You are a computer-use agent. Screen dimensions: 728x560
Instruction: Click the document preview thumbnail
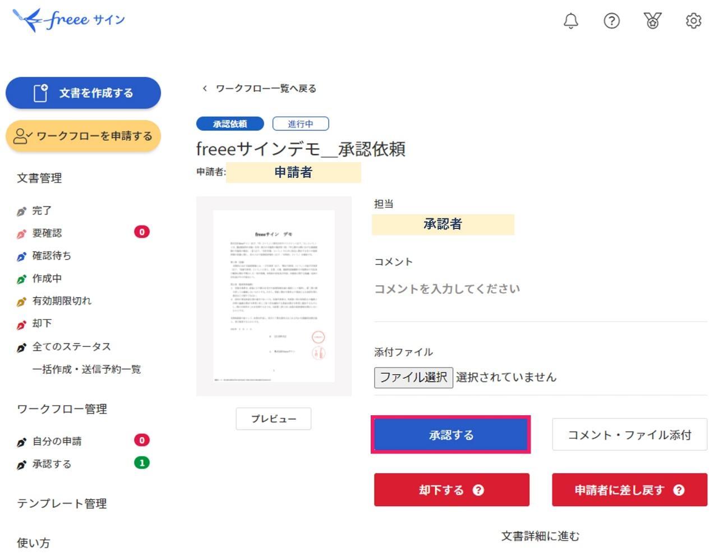274,296
